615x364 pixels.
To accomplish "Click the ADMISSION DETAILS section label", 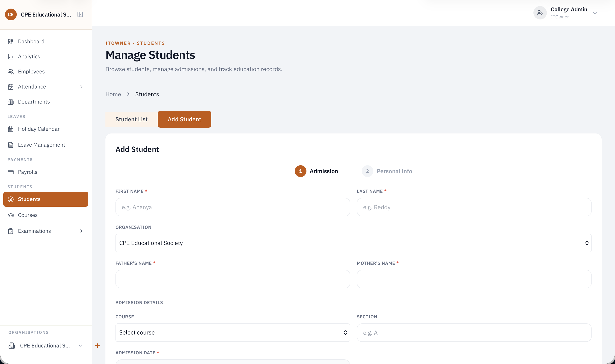I will [139, 302].
